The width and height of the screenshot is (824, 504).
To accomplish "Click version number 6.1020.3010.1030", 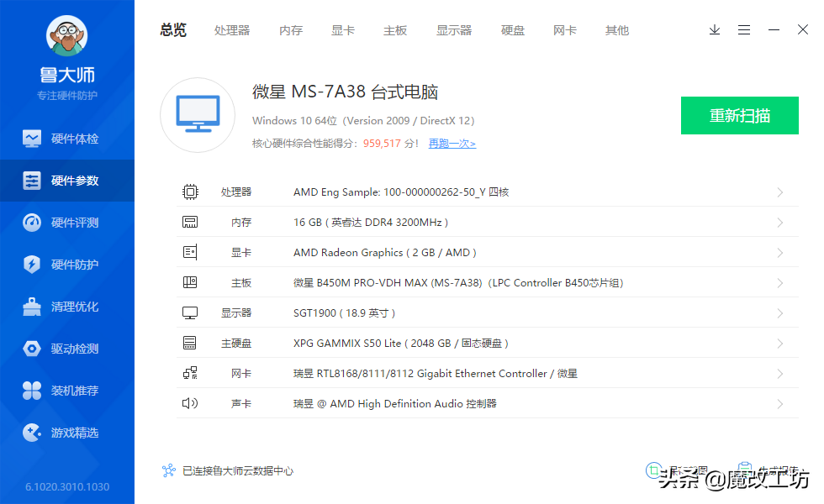I will click(x=67, y=486).
